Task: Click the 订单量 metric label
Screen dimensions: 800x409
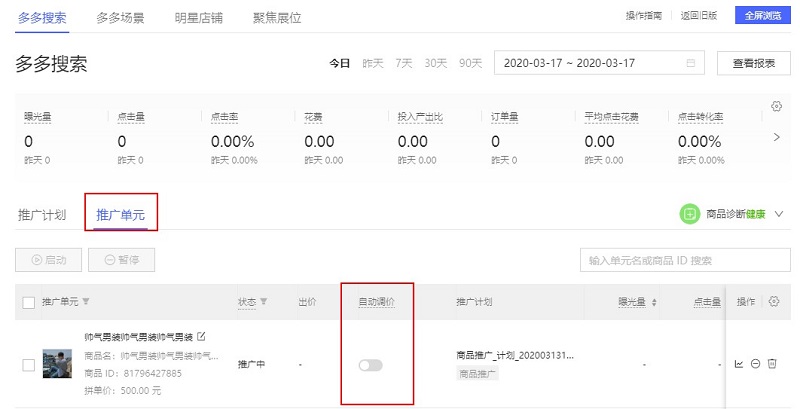Action: (505, 117)
